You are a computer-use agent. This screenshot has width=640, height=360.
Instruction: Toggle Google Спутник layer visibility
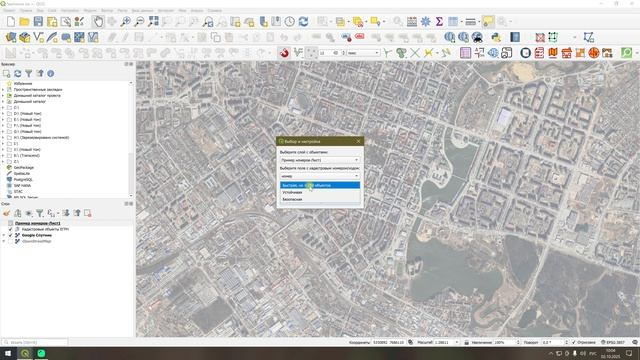tap(11, 236)
